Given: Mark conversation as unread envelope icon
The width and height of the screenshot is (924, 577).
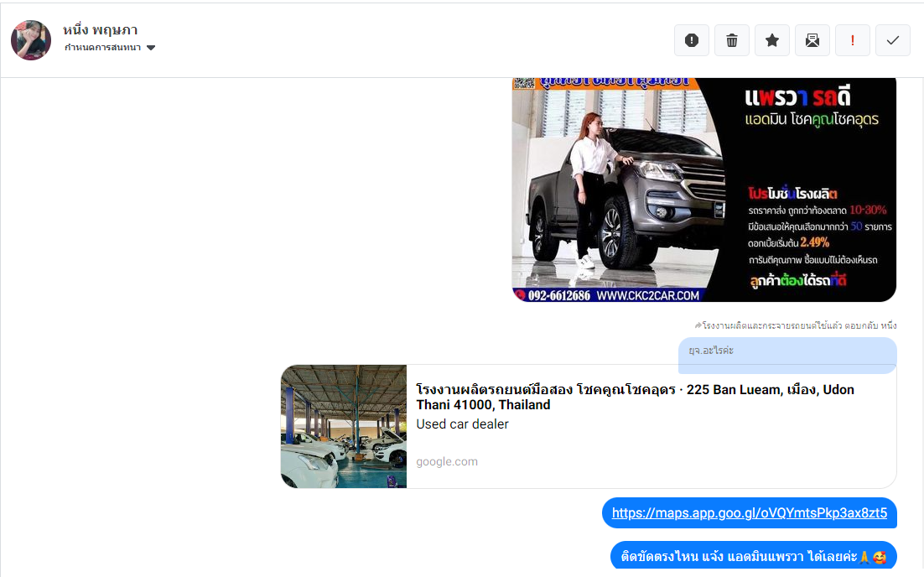Looking at the screenshot, I should coord(812,40).
